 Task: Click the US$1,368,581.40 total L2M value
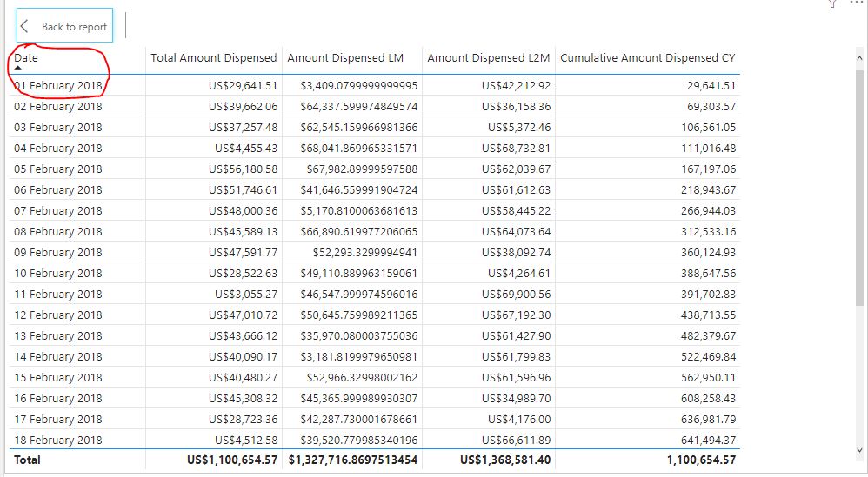point(505,460)
